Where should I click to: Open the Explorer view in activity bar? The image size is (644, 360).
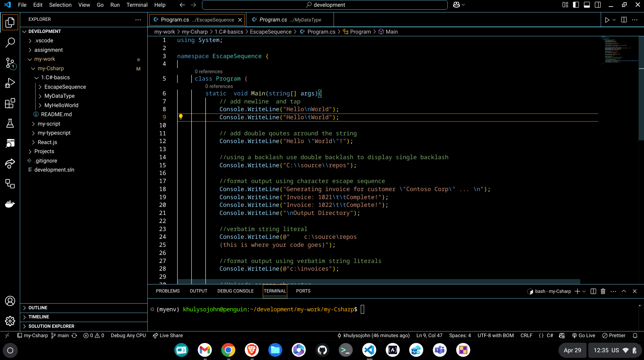point(10,22)
